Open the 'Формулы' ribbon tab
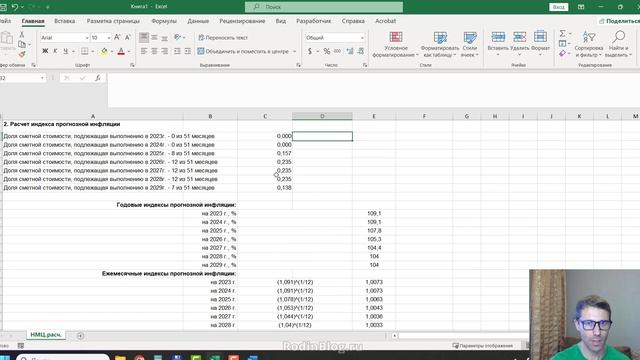This screenshot has height=360, width=640. coord(164,21)
